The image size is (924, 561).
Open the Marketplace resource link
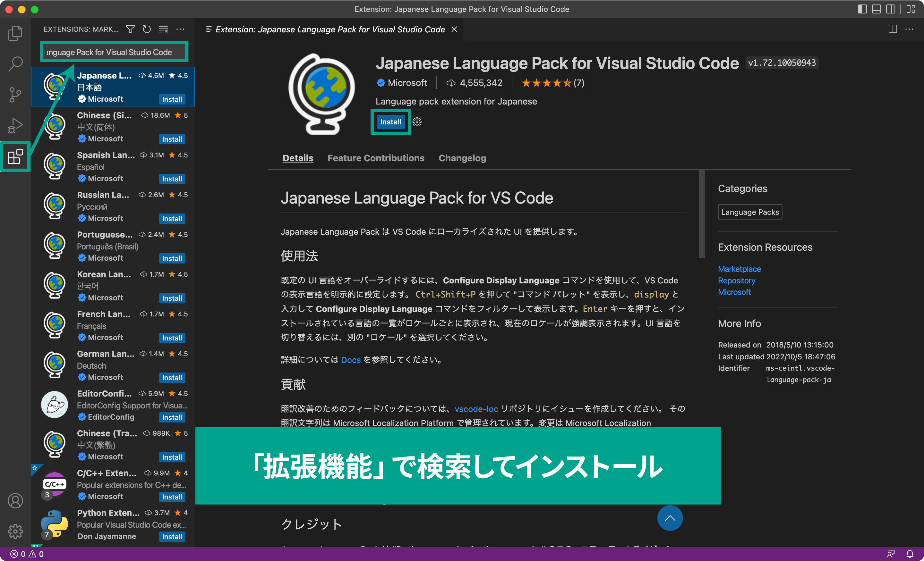click(x=739, y=269)
